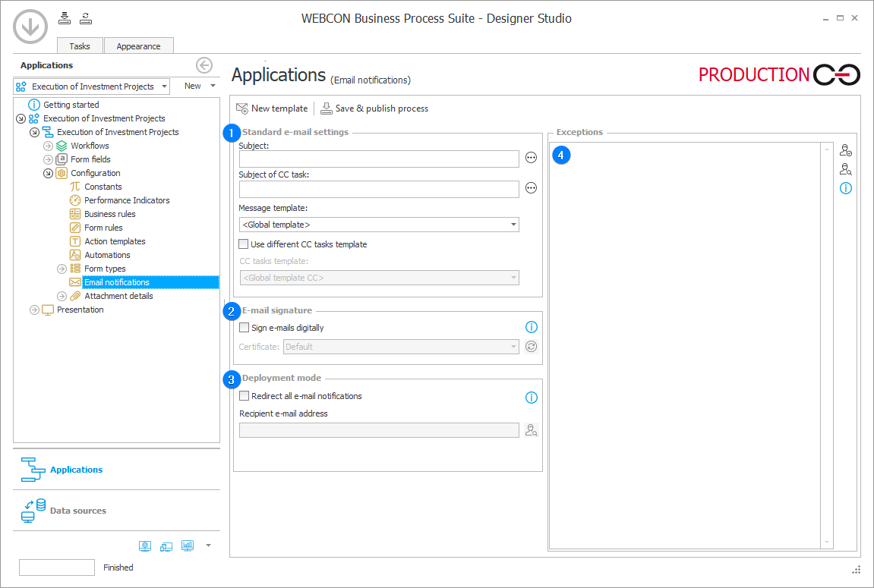Click the Recipient e-mail address field

(379, 430)
